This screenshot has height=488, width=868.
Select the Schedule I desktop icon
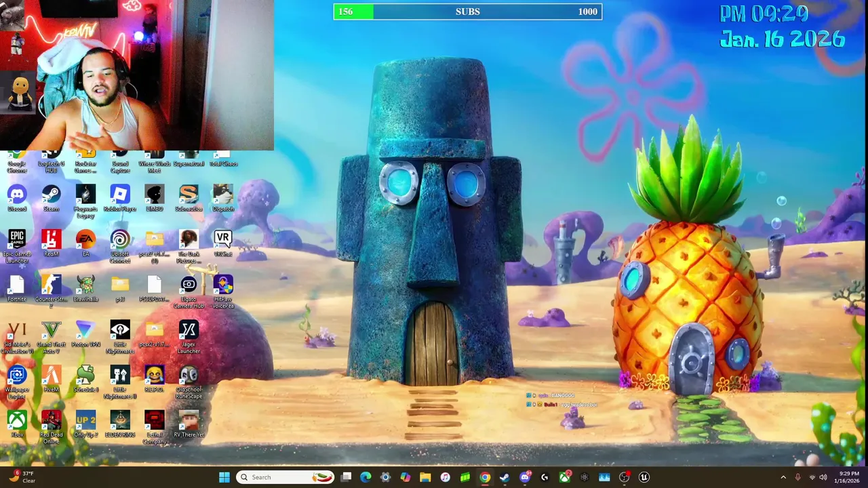tap(85, 378)
